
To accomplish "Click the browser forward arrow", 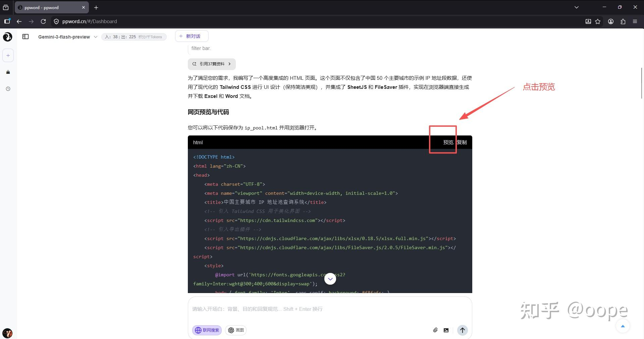I will (x=31, y=21).
